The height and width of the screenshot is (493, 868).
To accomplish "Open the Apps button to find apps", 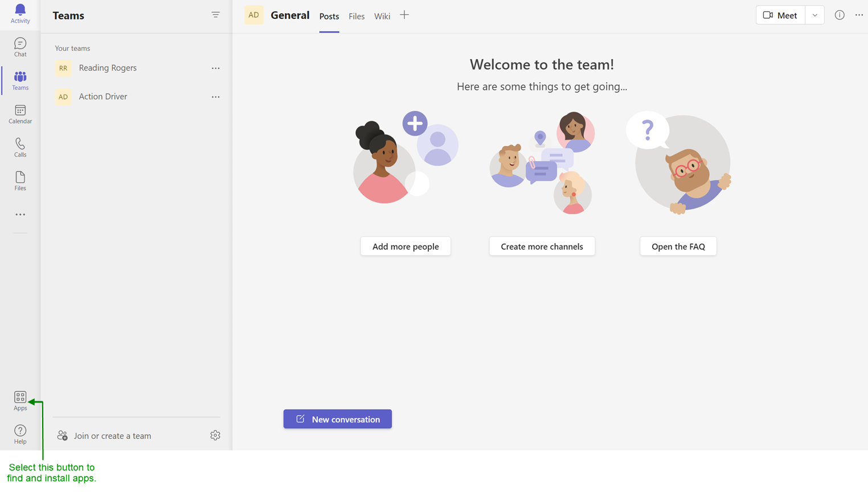I will 20,399.
